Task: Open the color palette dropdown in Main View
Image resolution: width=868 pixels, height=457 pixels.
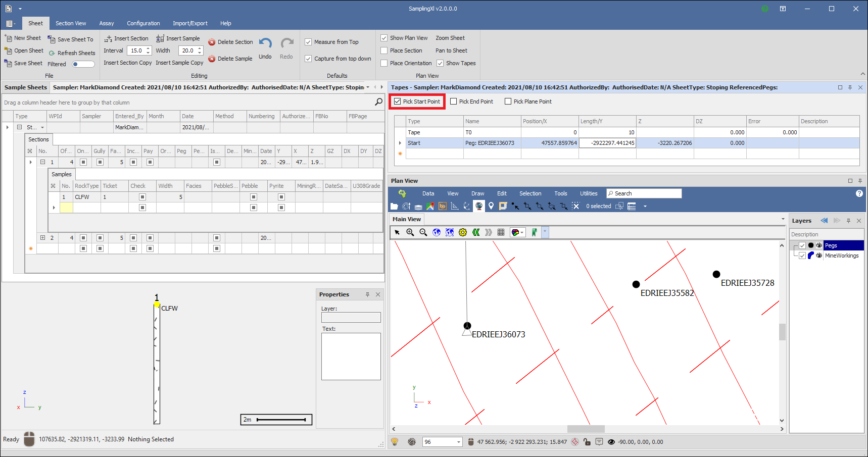Action: (518, 232)
